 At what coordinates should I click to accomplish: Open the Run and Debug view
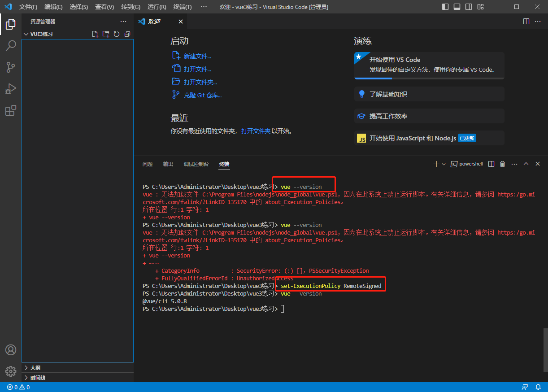pyautogui.click(x=11, y=89)
